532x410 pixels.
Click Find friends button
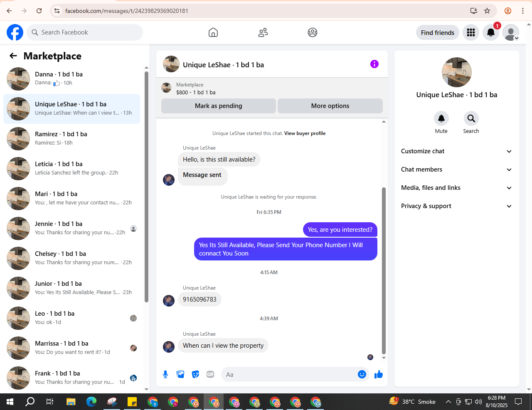pyautogui.click(x=438, y=32)
